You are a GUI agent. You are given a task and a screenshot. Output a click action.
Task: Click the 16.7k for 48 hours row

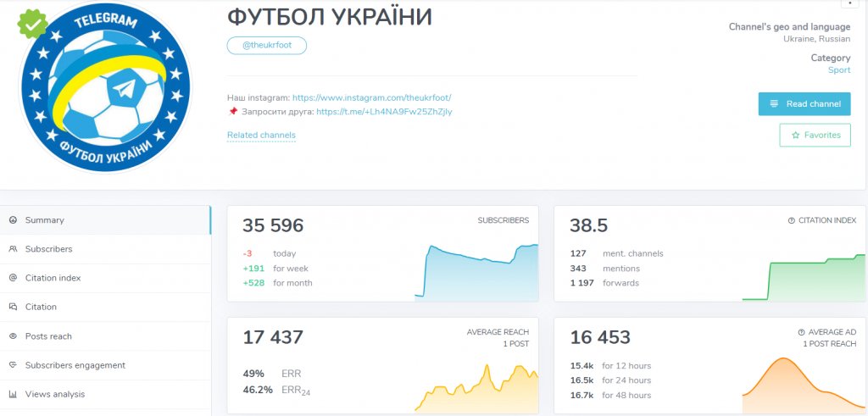pos(610,395)
